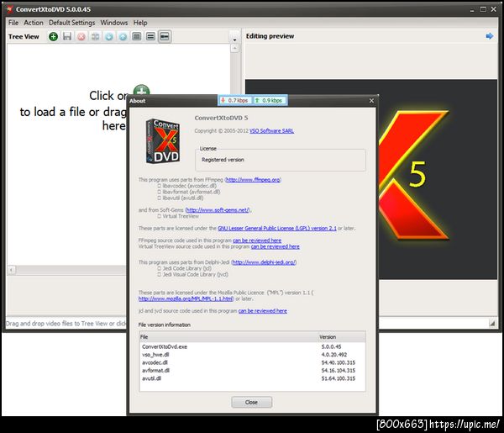Click the red download speed indicator
This screenshot has height=433, width=504.
235,100
